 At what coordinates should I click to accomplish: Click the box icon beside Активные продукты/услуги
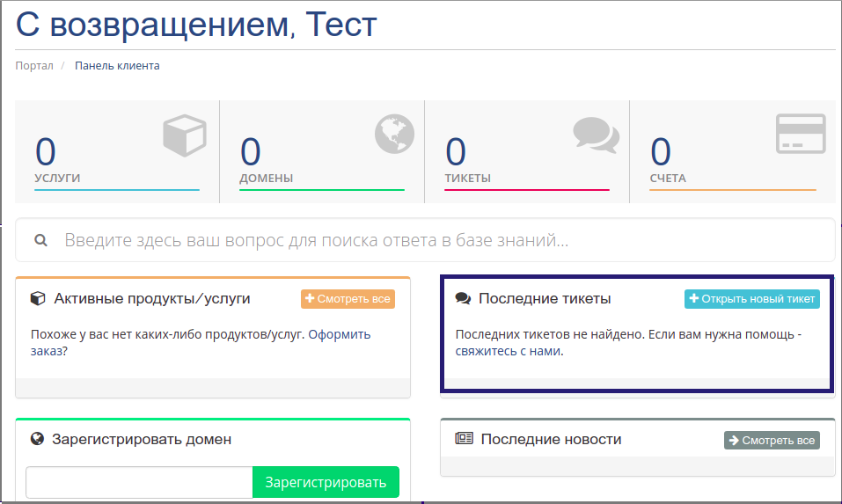point(38,298)
